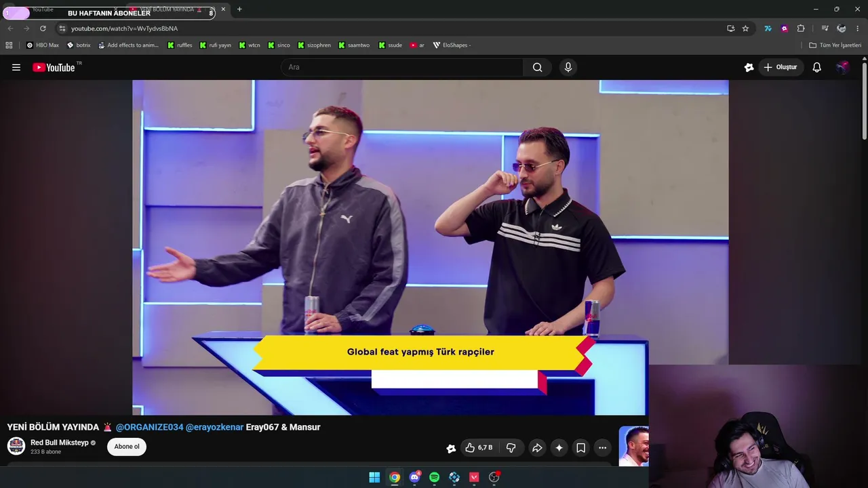Save the video with the bookmark icon
This screenshot has width=868, height=488.
pyautogui.click(x=581, y=448)
